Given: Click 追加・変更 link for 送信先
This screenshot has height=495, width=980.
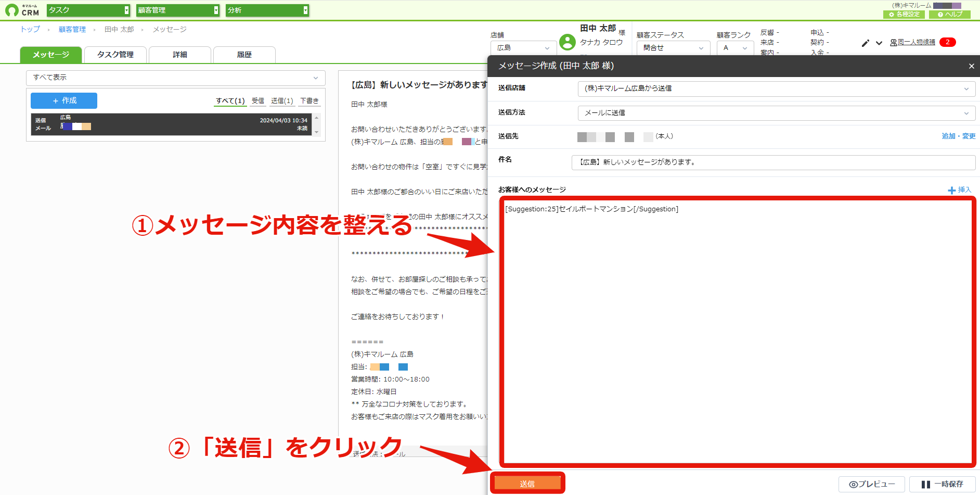Looking at the screenshot, I should pos(959,136).
